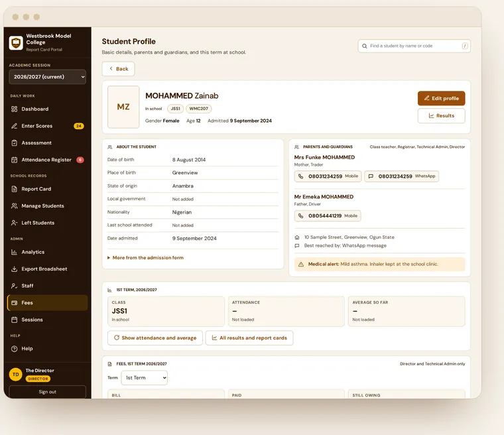
Task: Expand More from the admission form
Action: (145, 258)
